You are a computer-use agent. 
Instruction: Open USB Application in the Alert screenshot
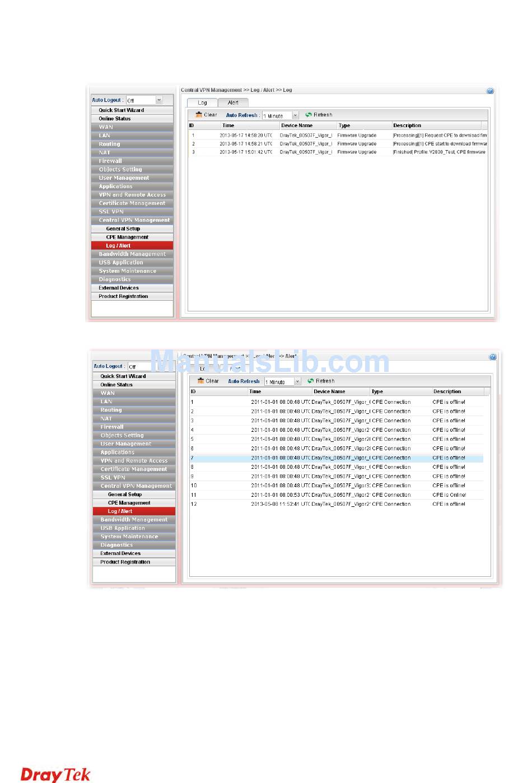tap(134, 528)
